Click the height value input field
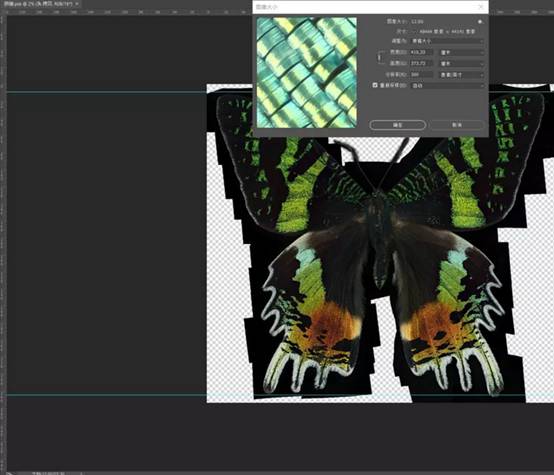The image size is (554, 475). point(422,64)
